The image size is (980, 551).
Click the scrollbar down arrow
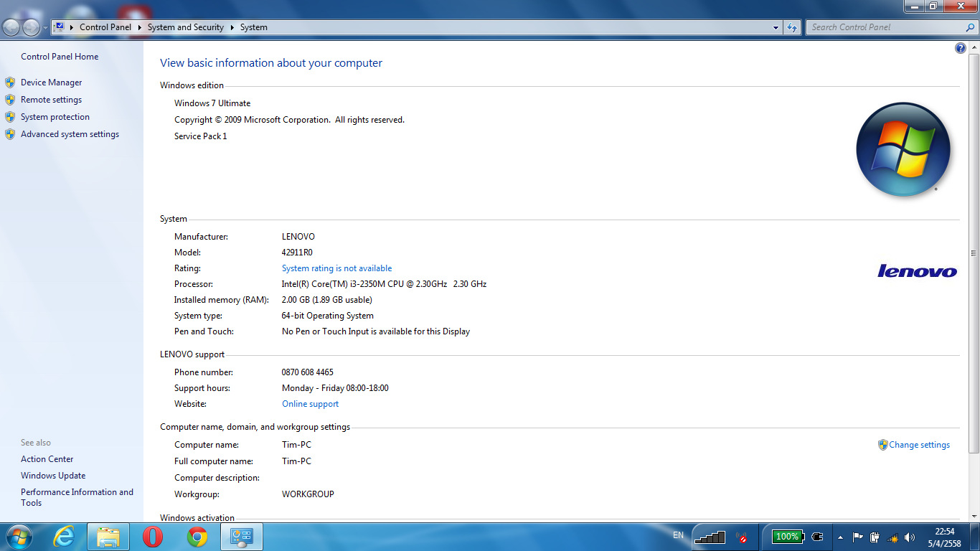coord(974,515)
